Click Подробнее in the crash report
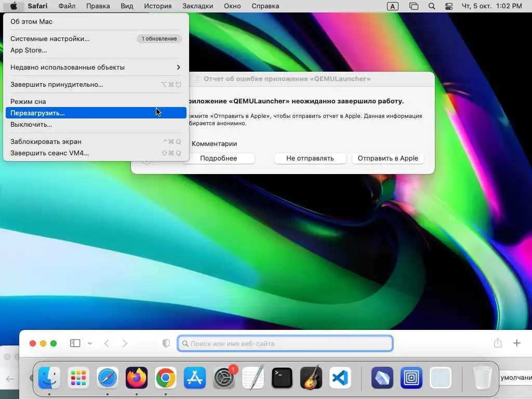The image size is (532, 399). coord(219,158)
